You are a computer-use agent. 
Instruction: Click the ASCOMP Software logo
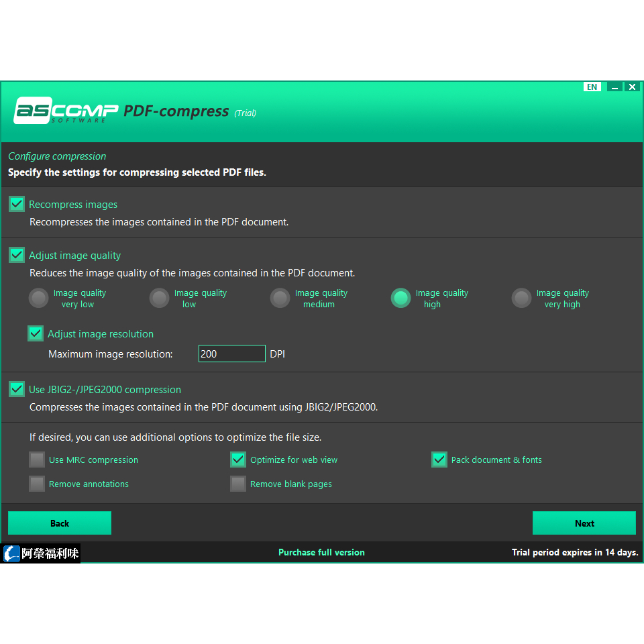pos(66,111)
